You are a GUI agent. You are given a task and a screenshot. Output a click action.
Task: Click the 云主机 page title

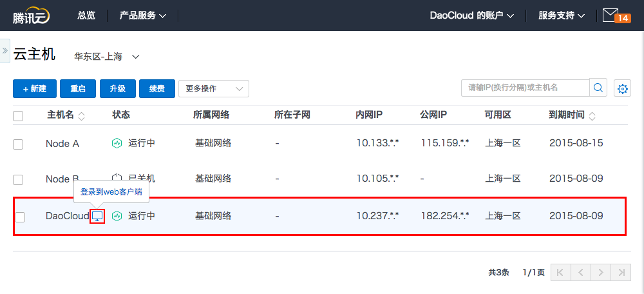coord(34,54)
